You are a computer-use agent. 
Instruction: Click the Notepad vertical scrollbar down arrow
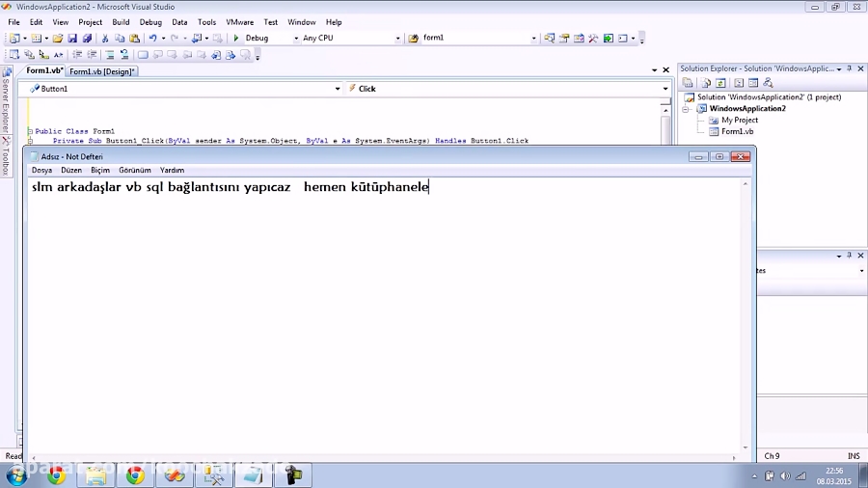[746, 447]
